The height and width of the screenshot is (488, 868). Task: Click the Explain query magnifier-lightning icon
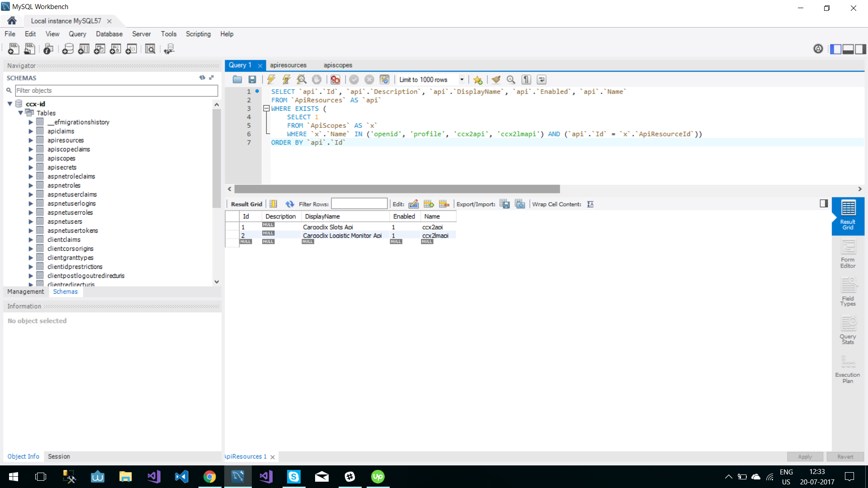tap(302, 80)
